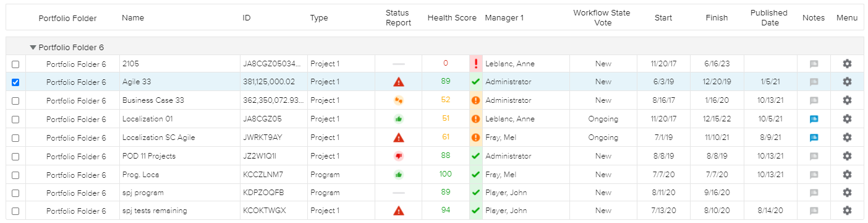Tick the checkbox for Business Case 33
The image size is (868, 223).
15,100
